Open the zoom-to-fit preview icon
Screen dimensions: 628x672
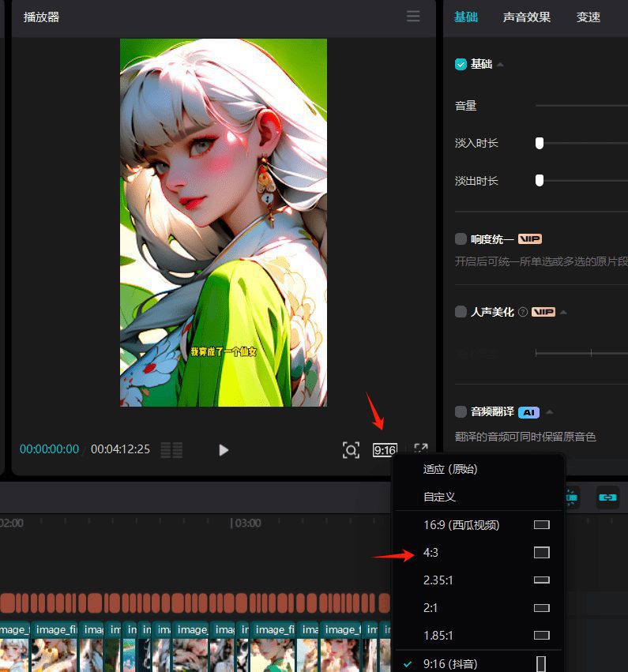point(351,450)
